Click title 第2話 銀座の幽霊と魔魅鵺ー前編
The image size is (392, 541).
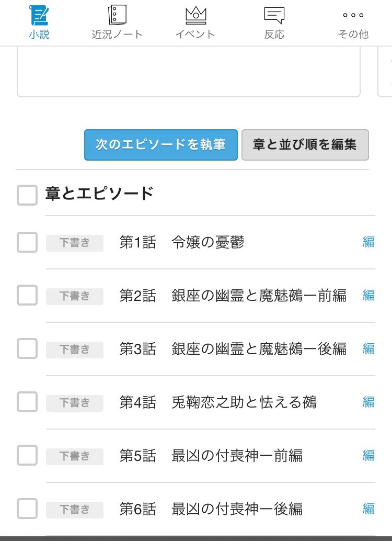click(x=233, y=296)
